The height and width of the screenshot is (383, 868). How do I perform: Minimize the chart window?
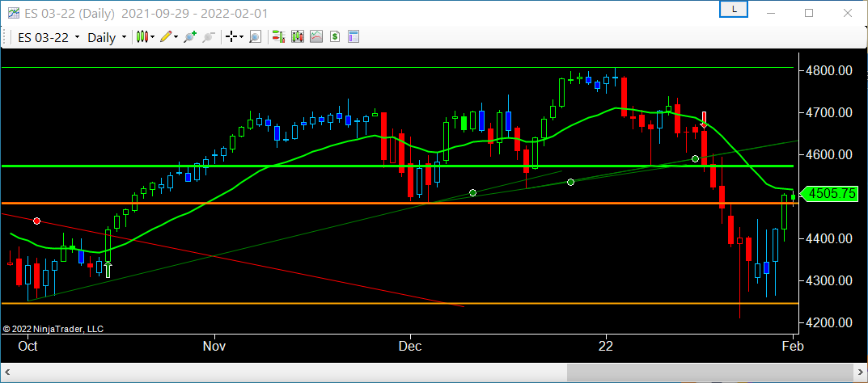[773, 12]
